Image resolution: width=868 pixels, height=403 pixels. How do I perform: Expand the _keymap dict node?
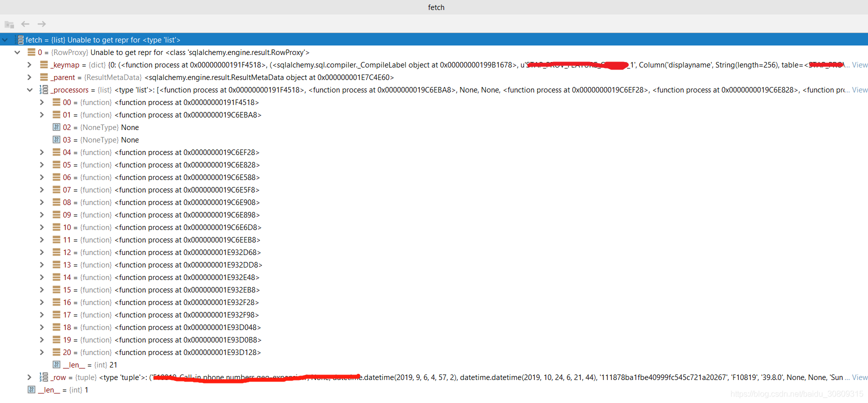click(x=29, y=65)
